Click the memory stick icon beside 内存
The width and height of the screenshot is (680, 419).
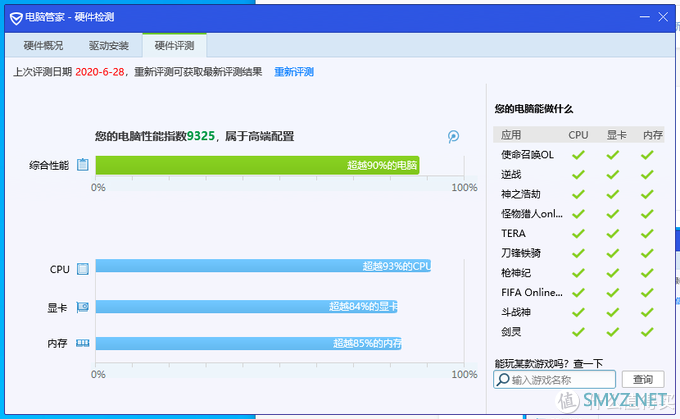[82, 343]
